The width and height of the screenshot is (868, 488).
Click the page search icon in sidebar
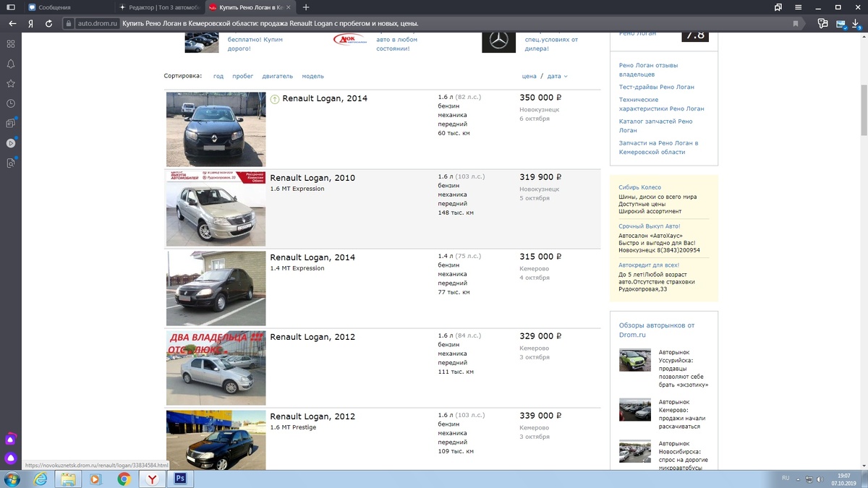(11, 163)
